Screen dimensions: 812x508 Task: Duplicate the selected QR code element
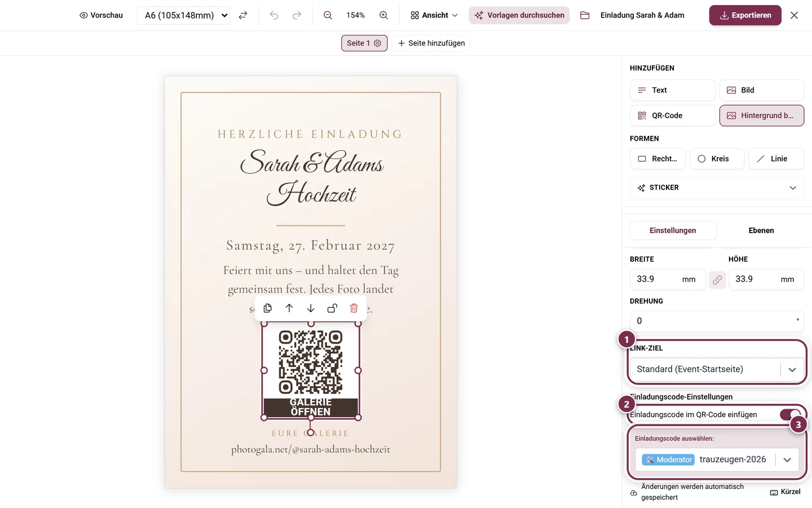click(x=268, y=308)
